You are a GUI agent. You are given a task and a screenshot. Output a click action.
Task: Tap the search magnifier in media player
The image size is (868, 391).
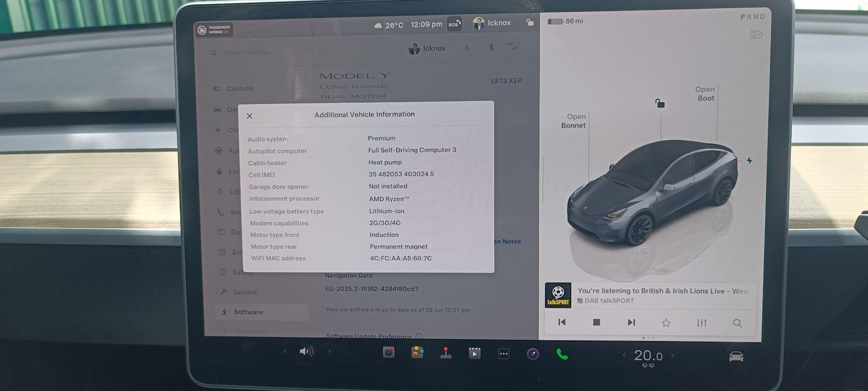pos(737,323)
